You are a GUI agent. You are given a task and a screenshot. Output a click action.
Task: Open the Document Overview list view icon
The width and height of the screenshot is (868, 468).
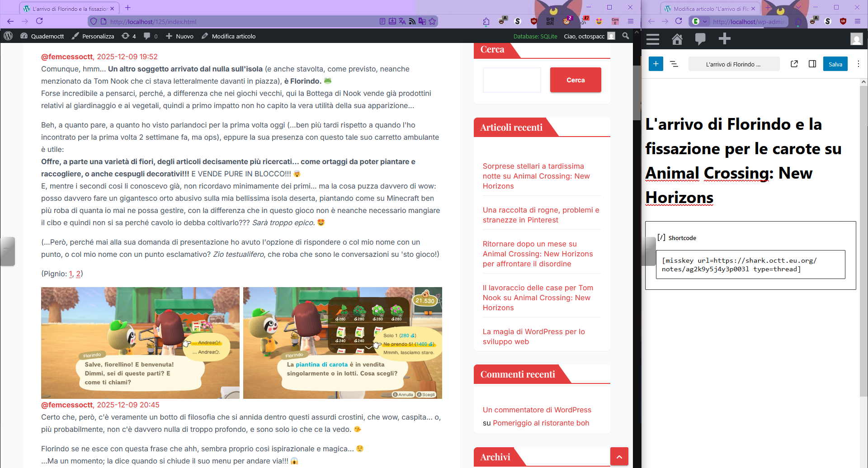tap(674, 64)
